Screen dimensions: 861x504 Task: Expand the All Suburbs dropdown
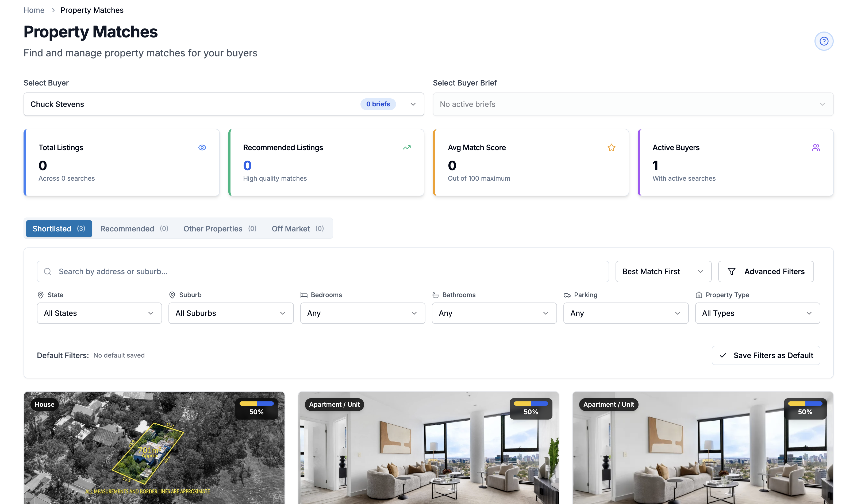[230, 313]
